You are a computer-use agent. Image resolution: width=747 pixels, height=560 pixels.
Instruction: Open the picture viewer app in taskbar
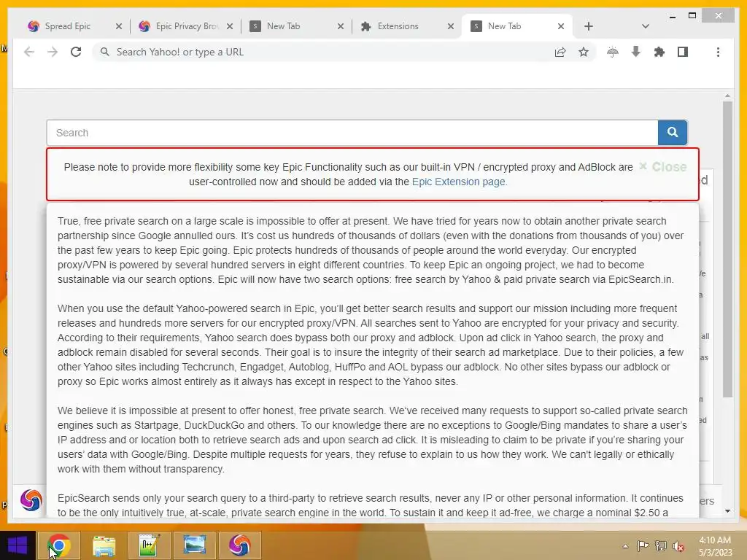click(194, 545)
